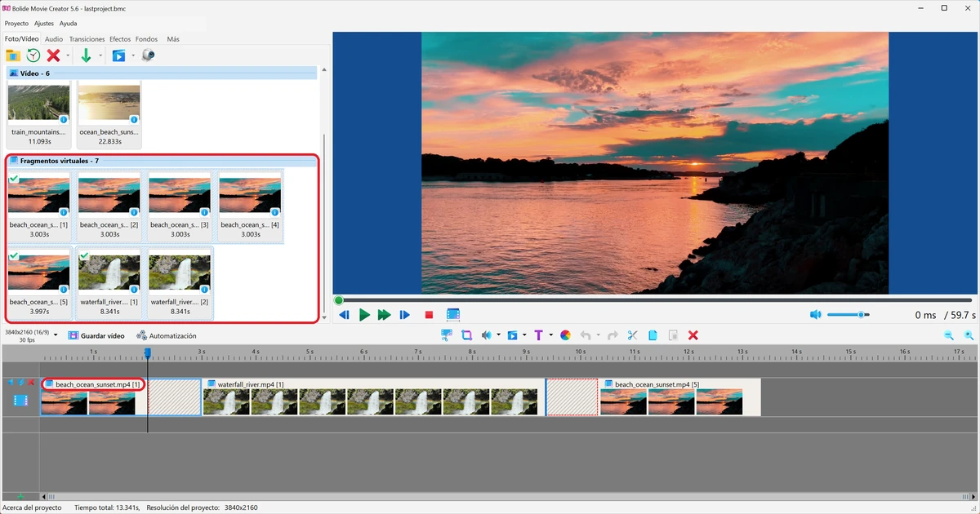Click the Undo arrow icon
The height and width of the screenshot is (514, 980).
[586, 335]
